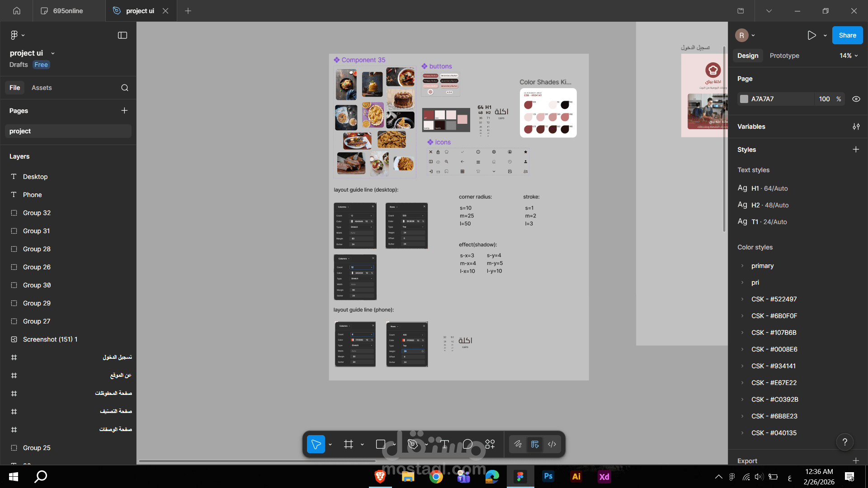Add a new page with plus button
Viewport: 868px width, 488px height.
coord(124,111)
